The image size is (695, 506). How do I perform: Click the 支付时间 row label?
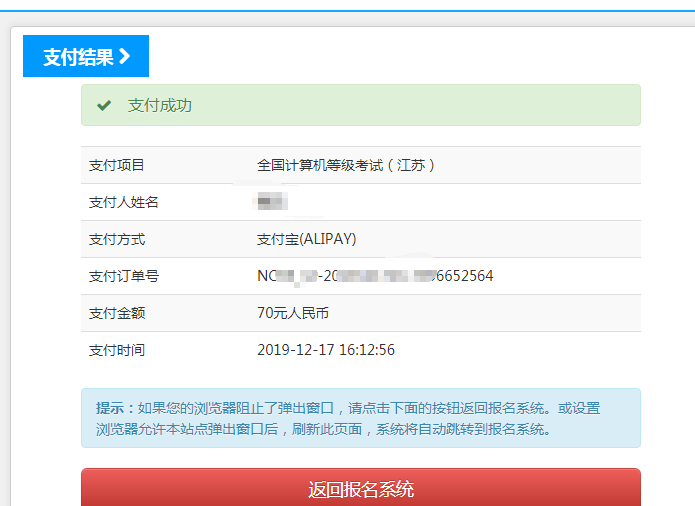point(117,350)
